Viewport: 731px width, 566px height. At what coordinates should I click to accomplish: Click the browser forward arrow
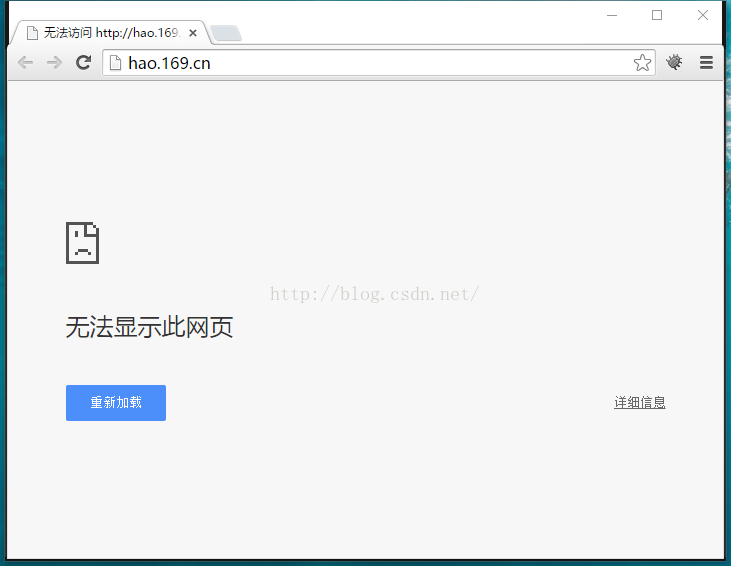(55, 62)
